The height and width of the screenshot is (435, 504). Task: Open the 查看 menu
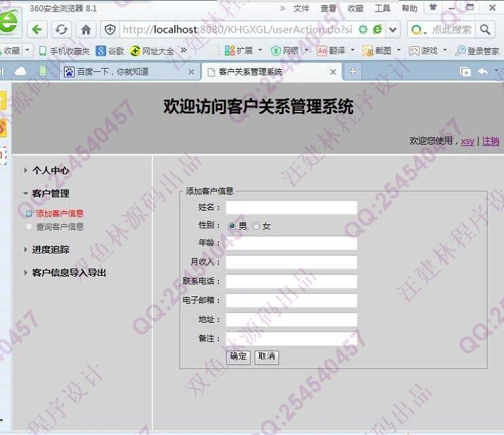[329, 8]
